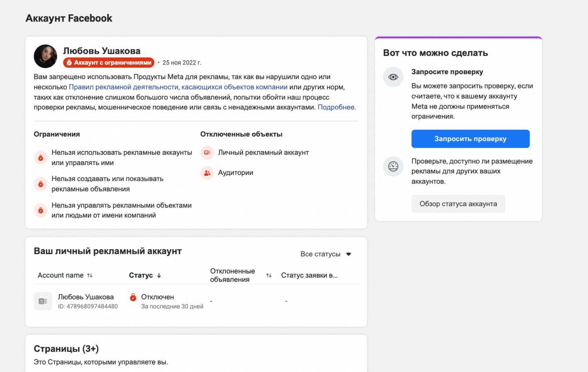Image resolution: width=588 pixels, height=372 pixels.
Task: Click the Отклоненные объявления column header text
Action: (233, 275)
